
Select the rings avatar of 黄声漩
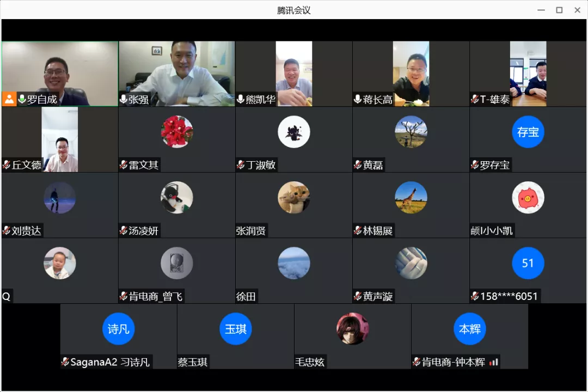[x=411, y=263]
